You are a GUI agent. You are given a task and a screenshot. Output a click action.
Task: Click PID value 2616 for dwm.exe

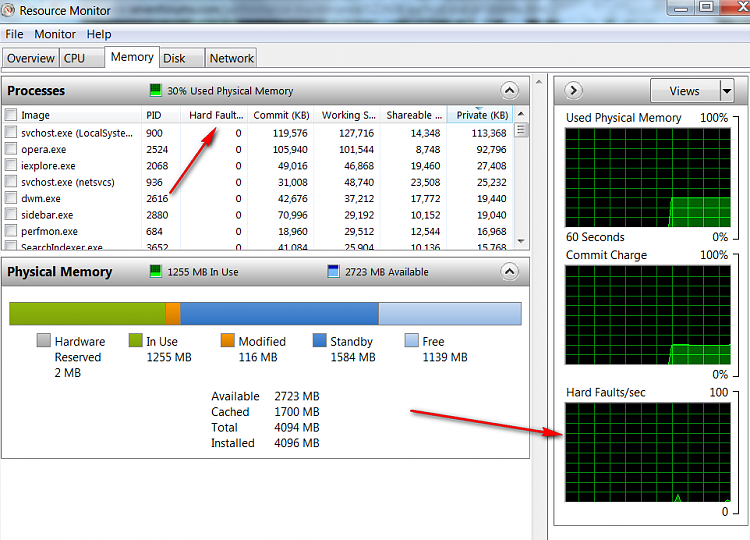pyautogui.click(x=157, y=198)
